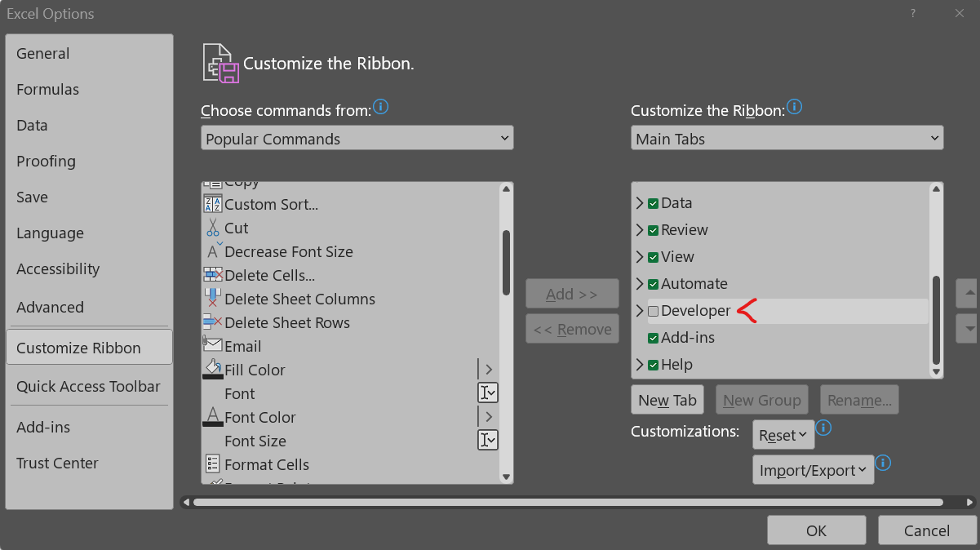
Task: Click the Add >> button
Action: [x=572, y=294]
